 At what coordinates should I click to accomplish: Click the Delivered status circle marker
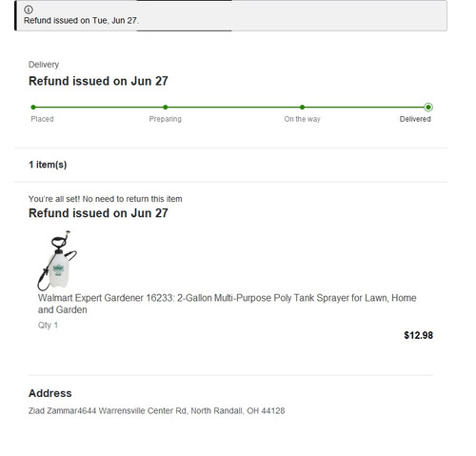pyautogui.click(x=428, y=108)
